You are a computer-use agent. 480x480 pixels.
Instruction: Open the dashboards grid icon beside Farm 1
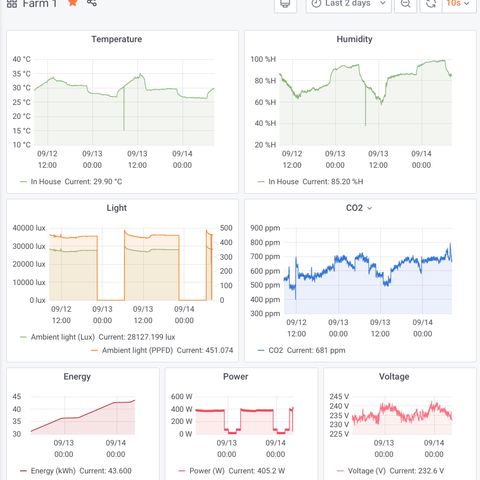(12, 4)
